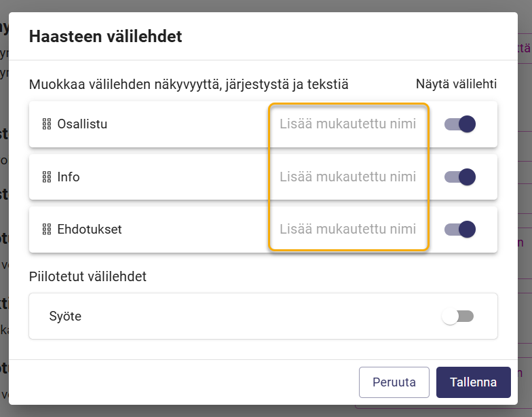Click the 'Piilotetut välilehdet' section heading

[88, 276]
